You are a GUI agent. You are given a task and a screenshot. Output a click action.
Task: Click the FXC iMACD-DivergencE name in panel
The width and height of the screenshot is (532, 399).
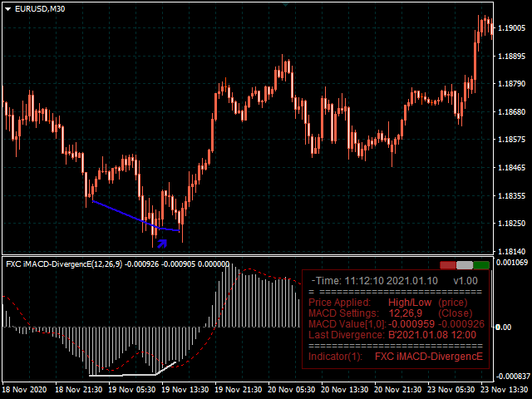point(429,357)
